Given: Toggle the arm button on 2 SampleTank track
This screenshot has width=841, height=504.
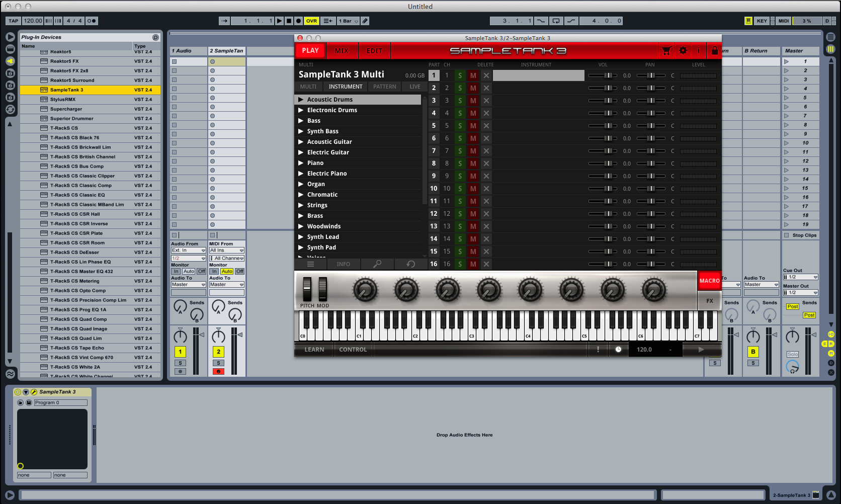Looking at the screenshot, I should 218,372.
